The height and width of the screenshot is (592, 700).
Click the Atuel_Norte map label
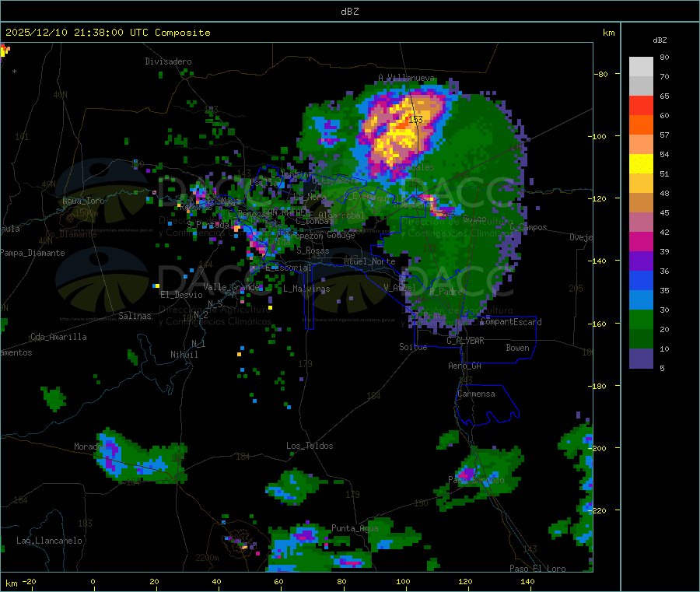tap(369, 261)
